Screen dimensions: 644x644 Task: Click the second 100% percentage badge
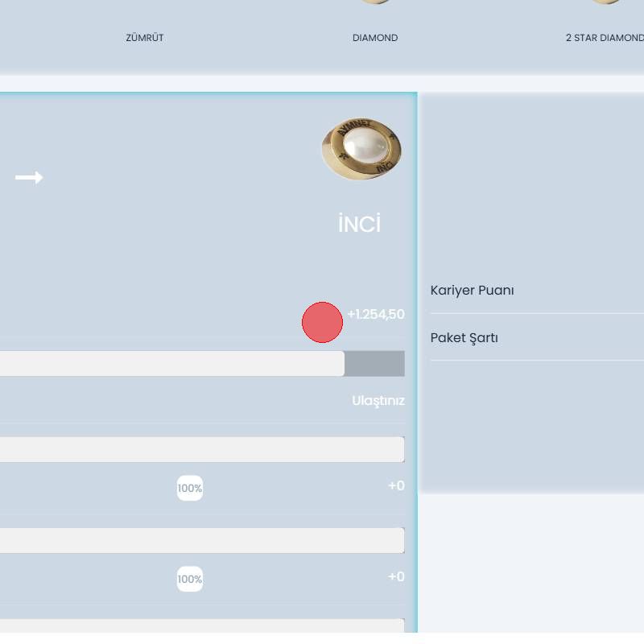click(190, 579)
